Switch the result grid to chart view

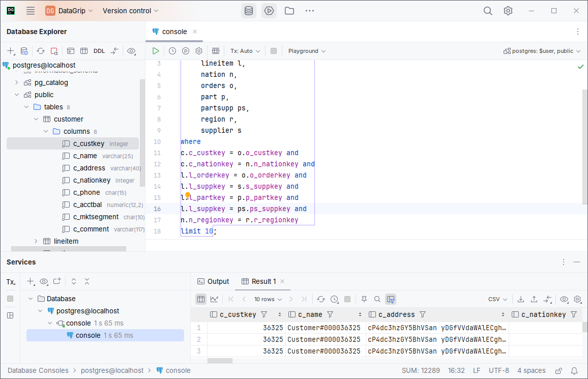coord(214,299)
